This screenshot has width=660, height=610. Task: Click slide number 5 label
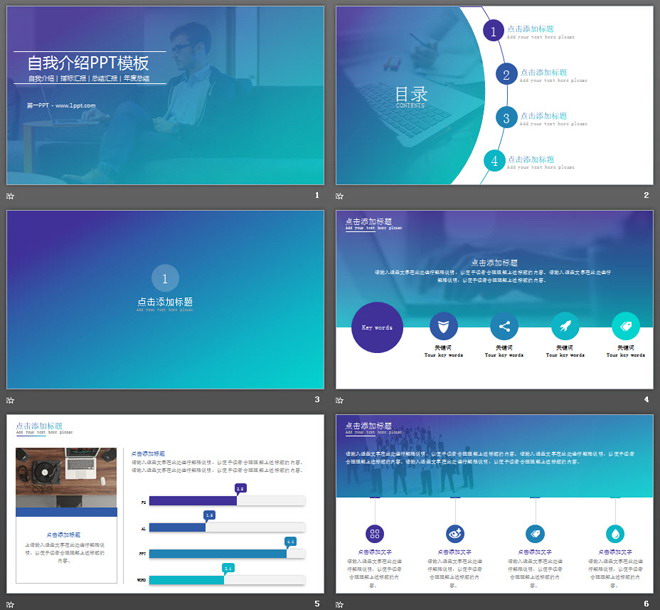[x=317, y=604]
